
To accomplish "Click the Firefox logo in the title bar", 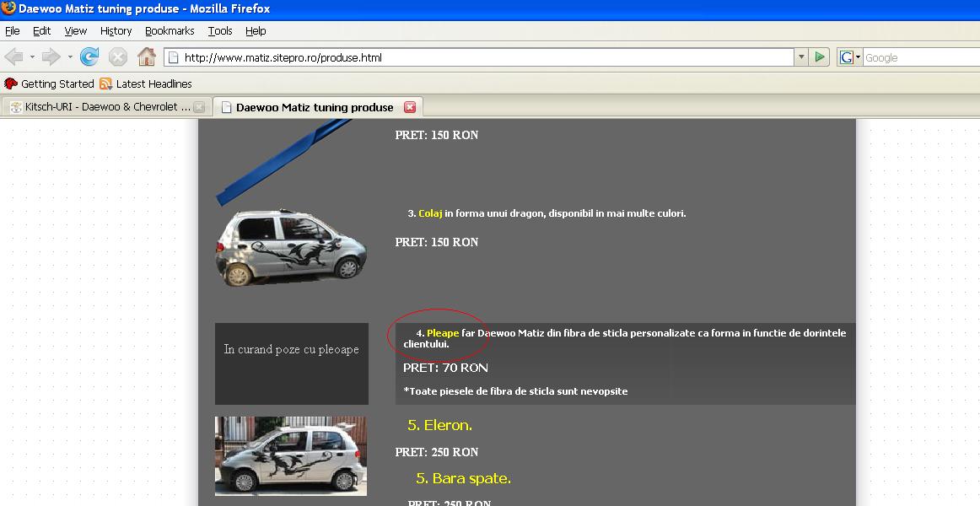I will pos(8,8).
